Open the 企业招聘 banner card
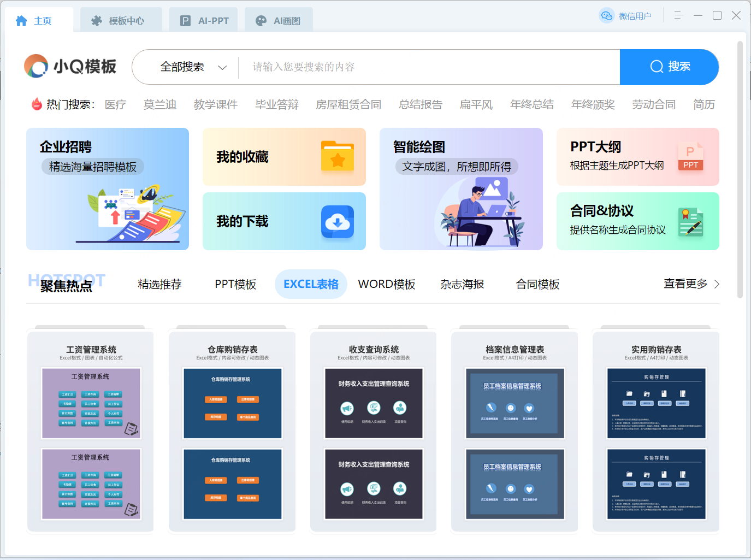The height and width of the screenshot is (560, 751). coord(108,189)
